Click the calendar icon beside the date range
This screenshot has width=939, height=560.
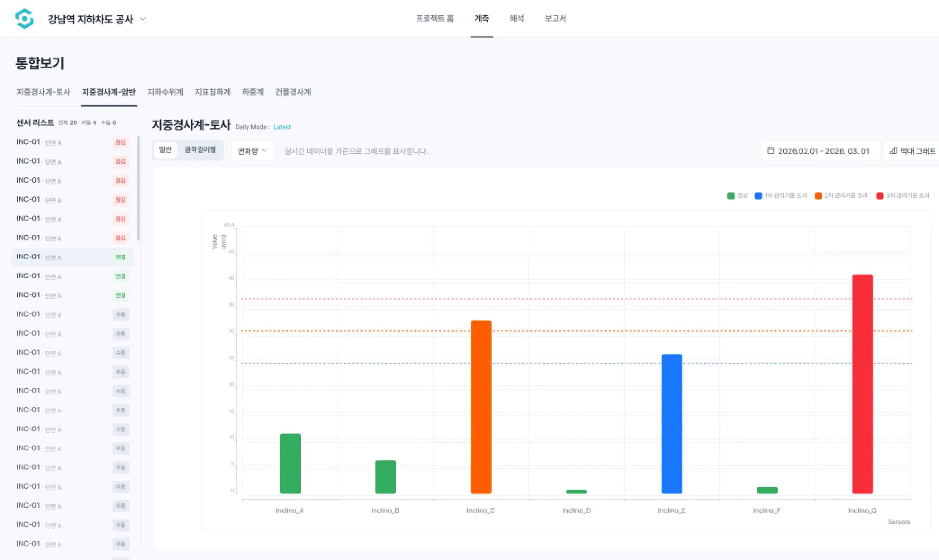771,151
